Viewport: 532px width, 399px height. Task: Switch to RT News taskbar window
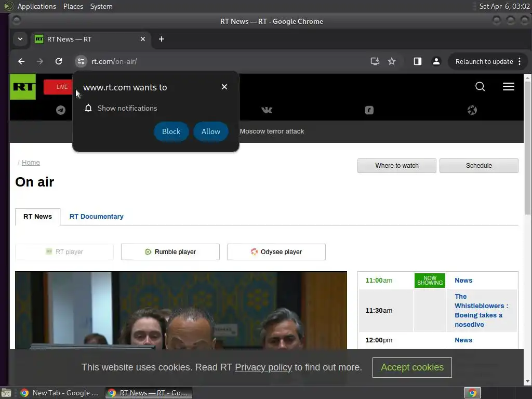149,393
